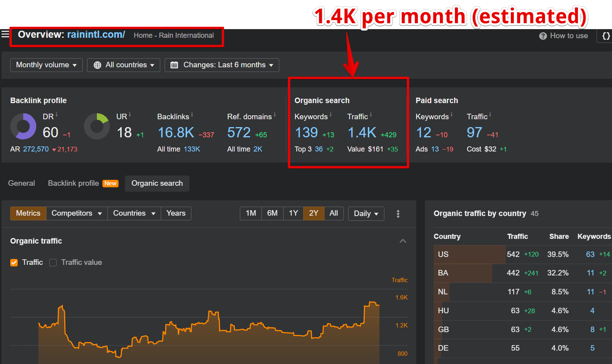
Task: Set chart range to All
Action: [x=334, y=213]
